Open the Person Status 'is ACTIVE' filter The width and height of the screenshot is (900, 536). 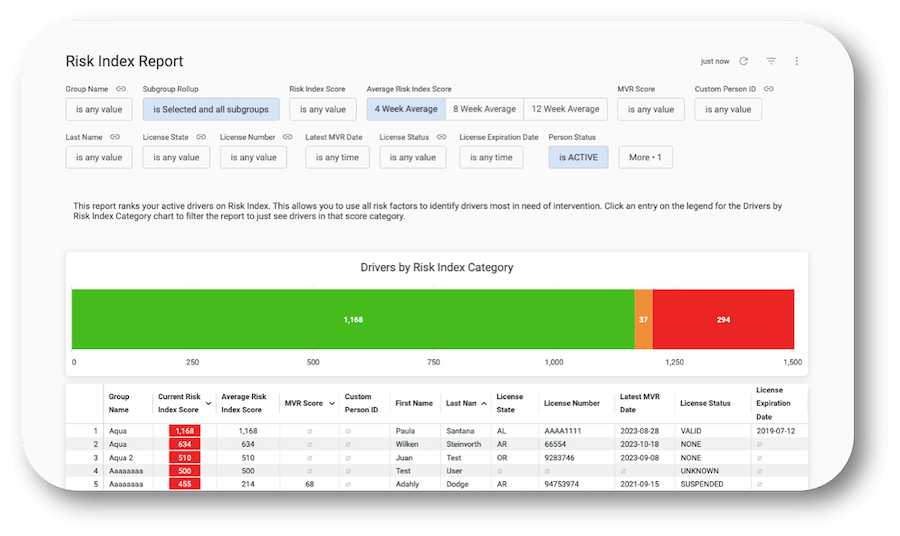pyautogui.click(x=578, y=157)
